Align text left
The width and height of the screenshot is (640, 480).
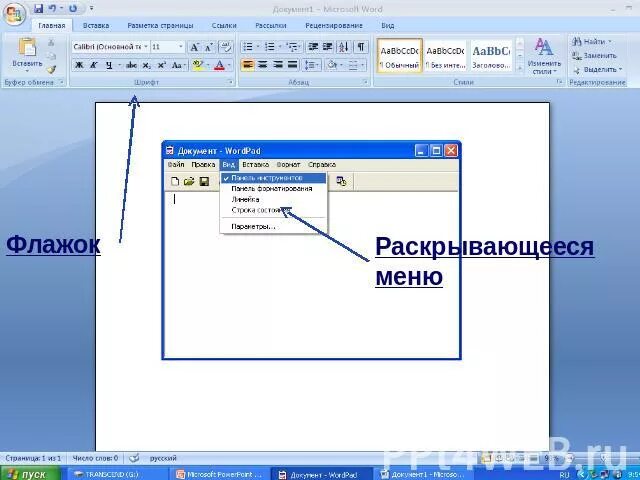pyautogui.click(x=247, y=65)
